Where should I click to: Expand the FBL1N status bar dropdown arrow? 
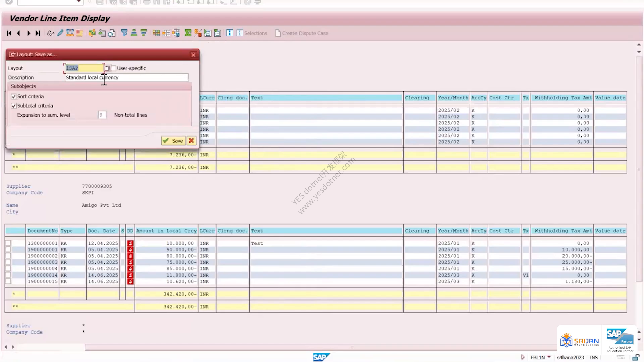[549, 357]
